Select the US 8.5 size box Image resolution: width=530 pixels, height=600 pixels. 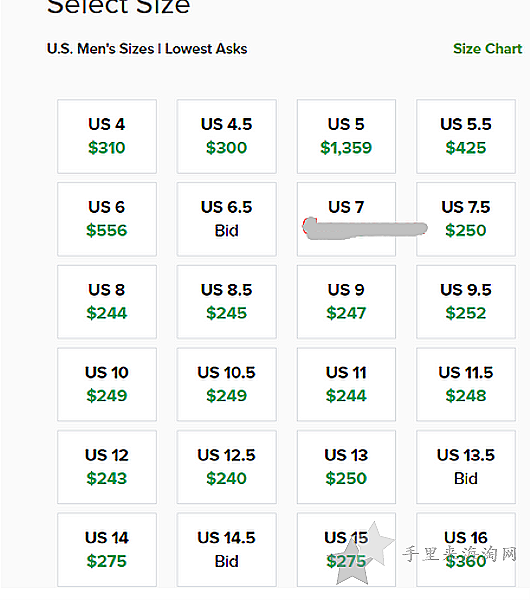point(227,302)
